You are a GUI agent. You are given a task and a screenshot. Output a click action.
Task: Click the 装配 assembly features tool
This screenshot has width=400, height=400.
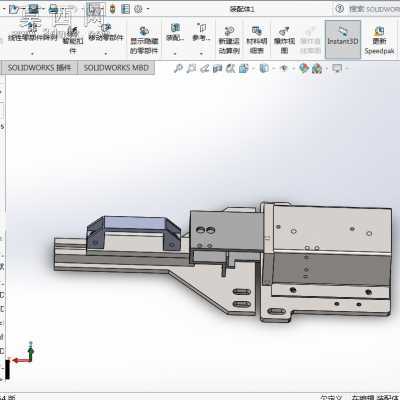point(175,33)
